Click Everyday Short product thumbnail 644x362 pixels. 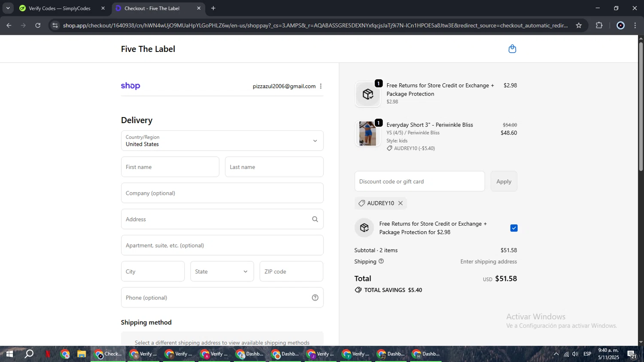[368, 133]
